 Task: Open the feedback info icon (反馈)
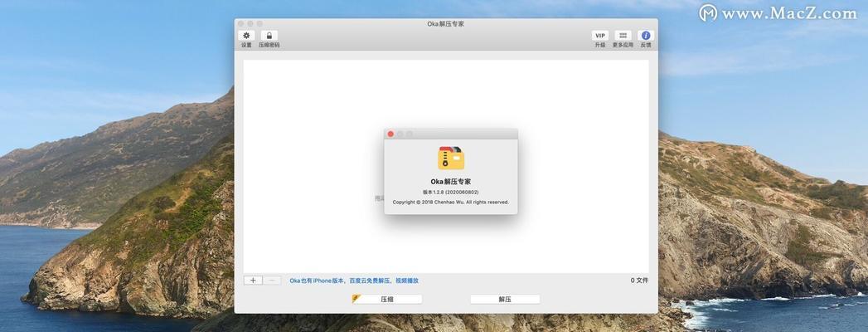pos(646,36)
